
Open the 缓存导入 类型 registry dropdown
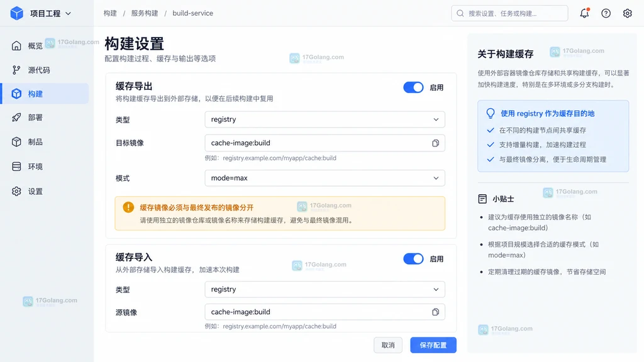pyautogui.click(x=325, y=289)
